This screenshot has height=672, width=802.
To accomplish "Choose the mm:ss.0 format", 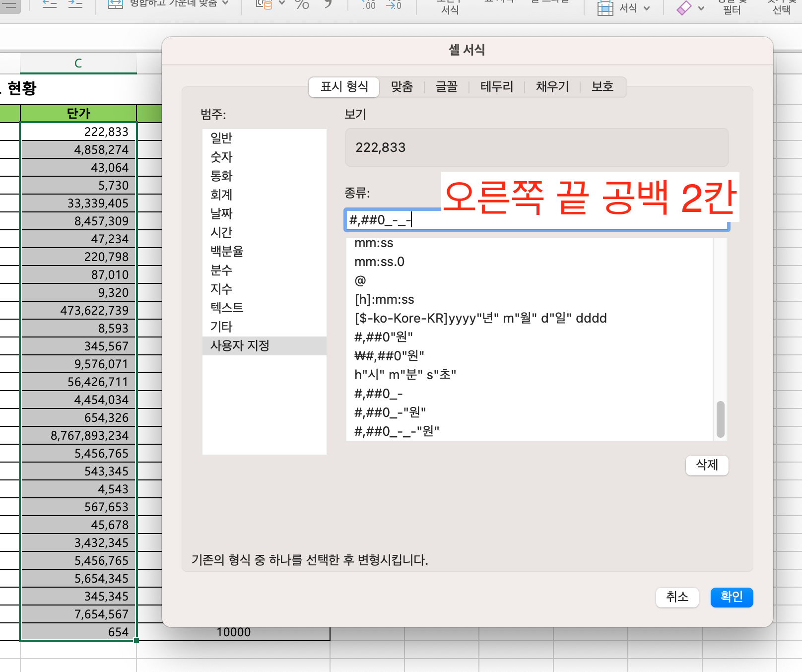I will tap(530, 262).
